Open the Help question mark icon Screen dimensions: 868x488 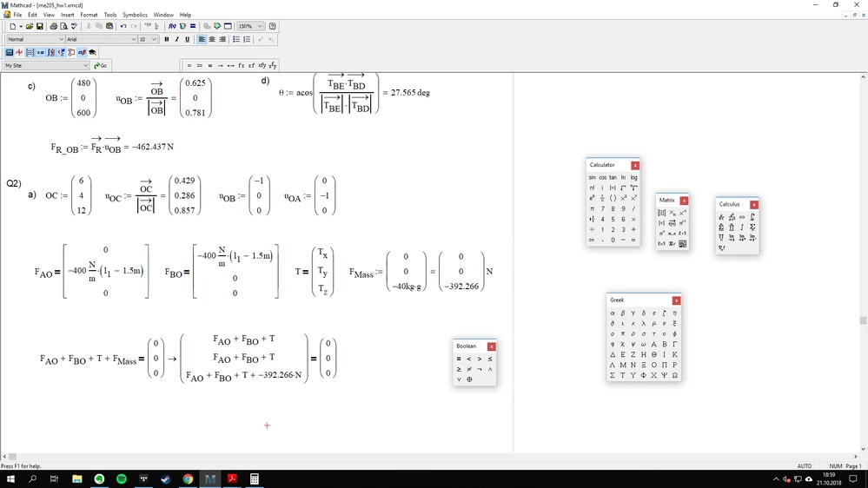coord(272,26)
